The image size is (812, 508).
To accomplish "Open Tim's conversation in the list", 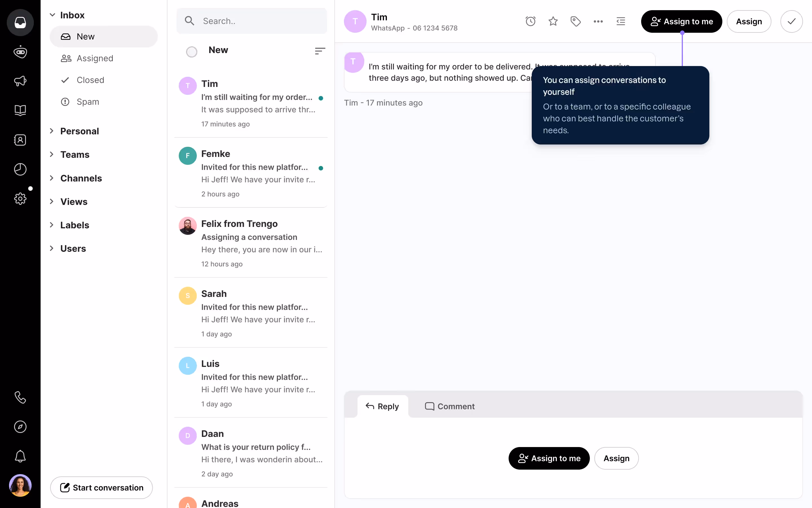I will (x=251, y=103).
